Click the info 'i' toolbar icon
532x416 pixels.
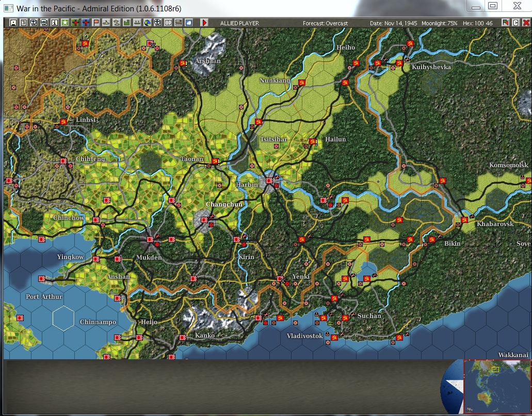[55, 23]
